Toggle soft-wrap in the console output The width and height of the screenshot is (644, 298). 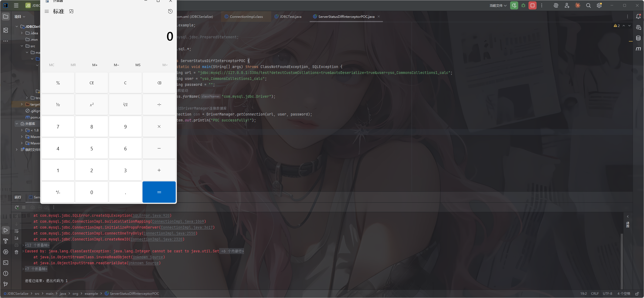(16, 231)
